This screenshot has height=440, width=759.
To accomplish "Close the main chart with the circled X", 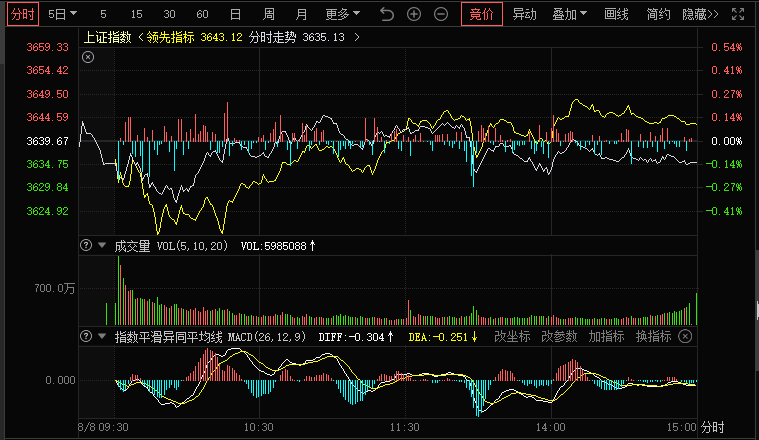I will point(87,58).
